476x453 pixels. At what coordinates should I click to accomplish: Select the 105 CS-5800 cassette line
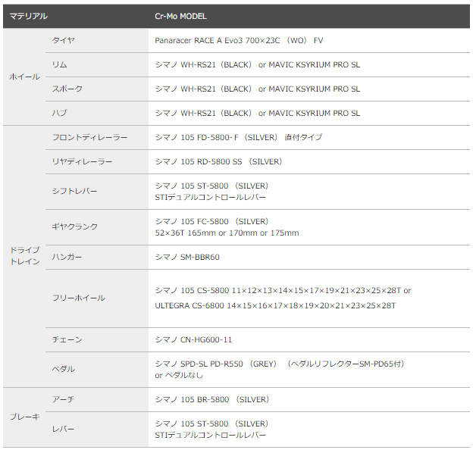click(x=283, y=290)
